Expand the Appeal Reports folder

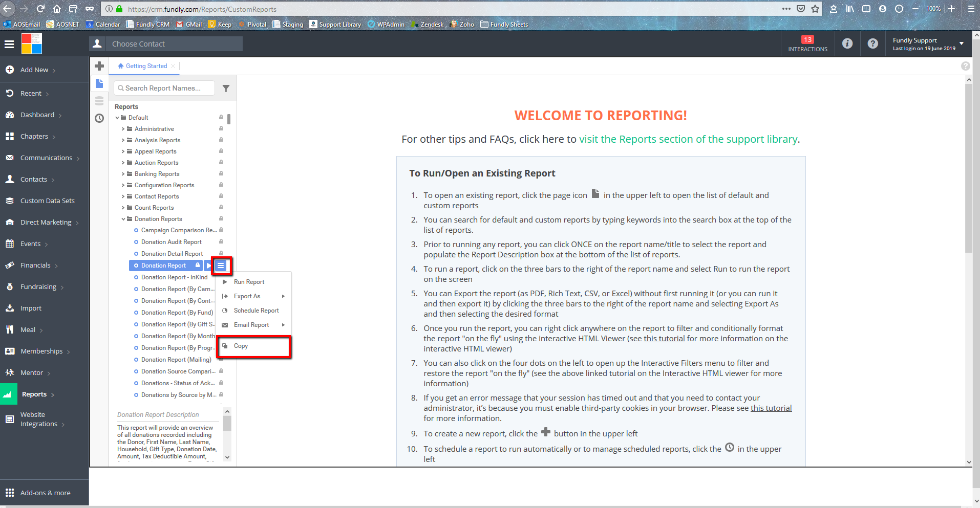[x=123, y=151]
